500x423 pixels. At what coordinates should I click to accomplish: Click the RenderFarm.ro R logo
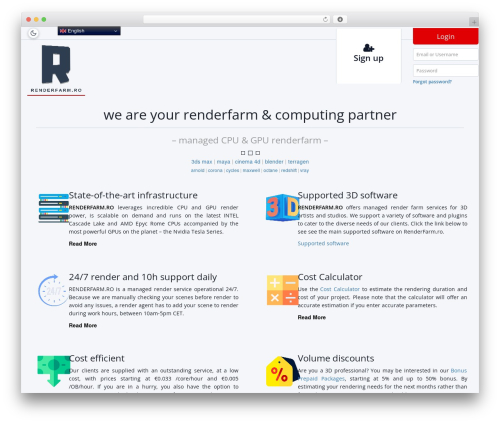(56, 69)
